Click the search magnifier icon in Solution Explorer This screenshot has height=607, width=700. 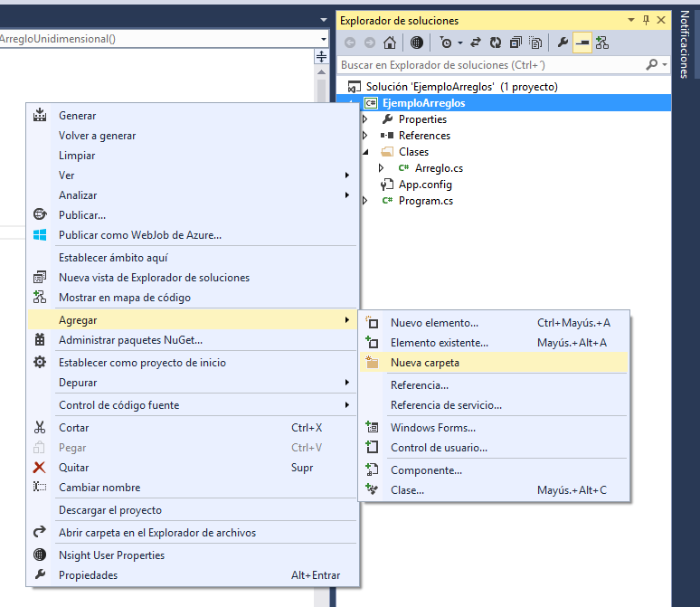click(651, 65)
